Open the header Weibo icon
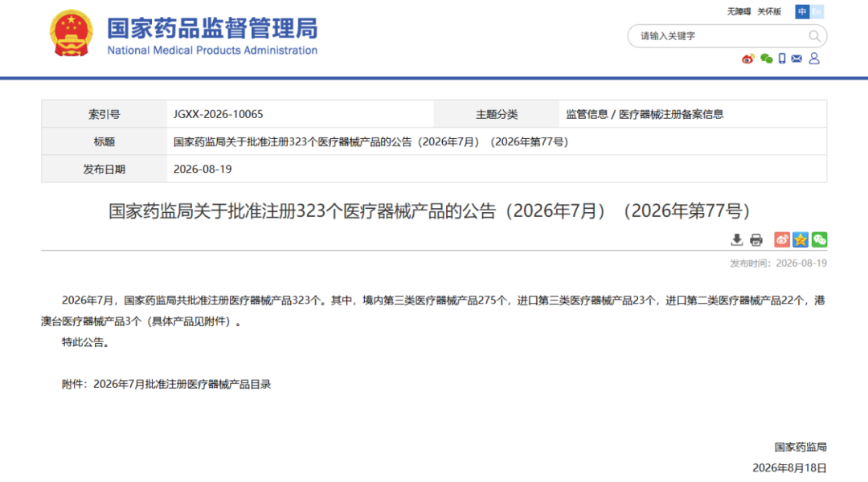Image resolution: width=868 pixels, height=482 pixels. pos(748,59)
